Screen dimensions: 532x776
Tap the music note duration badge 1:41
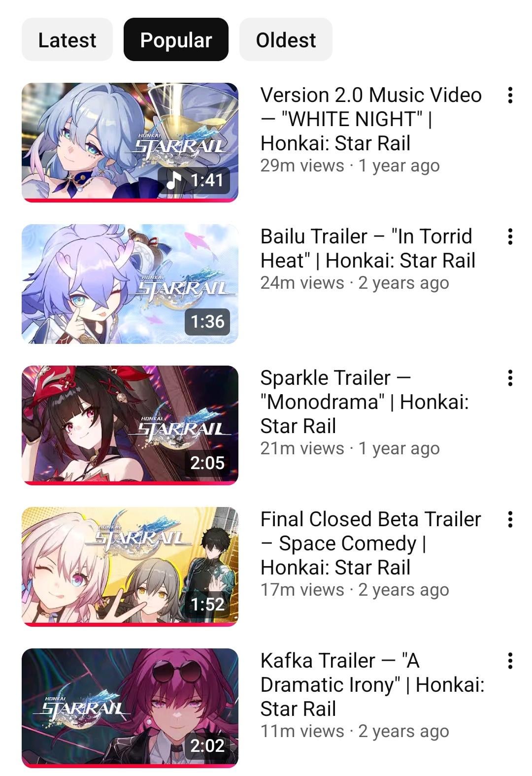click(x=194, y=180)
